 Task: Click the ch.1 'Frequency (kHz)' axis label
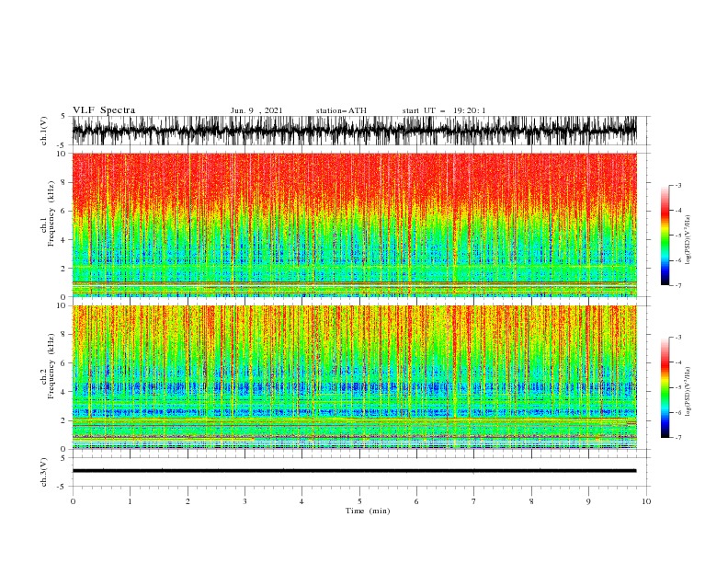click(51, 213)
